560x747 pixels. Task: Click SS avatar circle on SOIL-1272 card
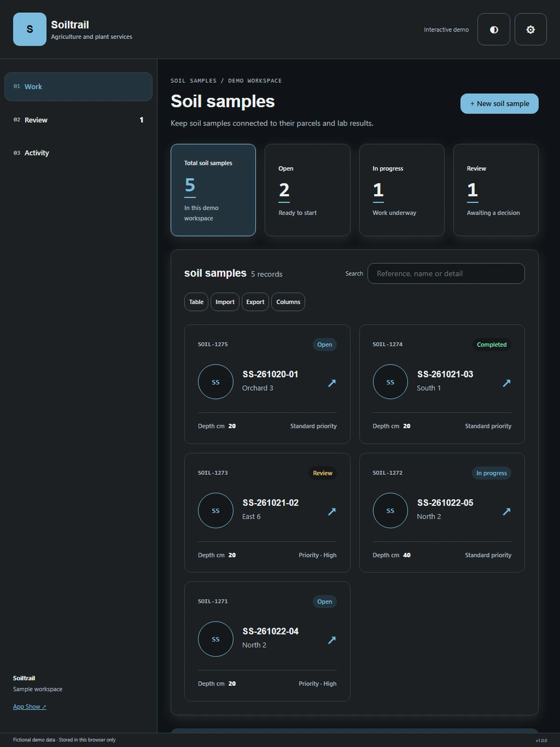[x=390, y=511]
